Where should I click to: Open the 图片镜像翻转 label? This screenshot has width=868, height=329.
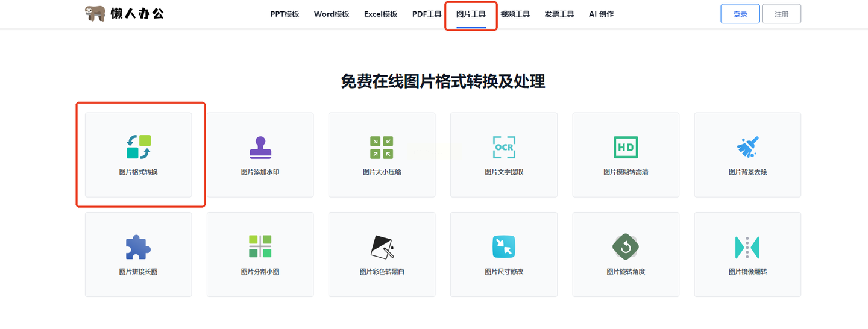coord(747,272)
